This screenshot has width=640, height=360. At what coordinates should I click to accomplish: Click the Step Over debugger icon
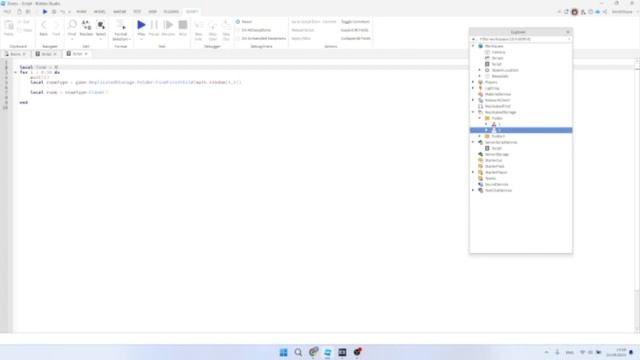213,25
